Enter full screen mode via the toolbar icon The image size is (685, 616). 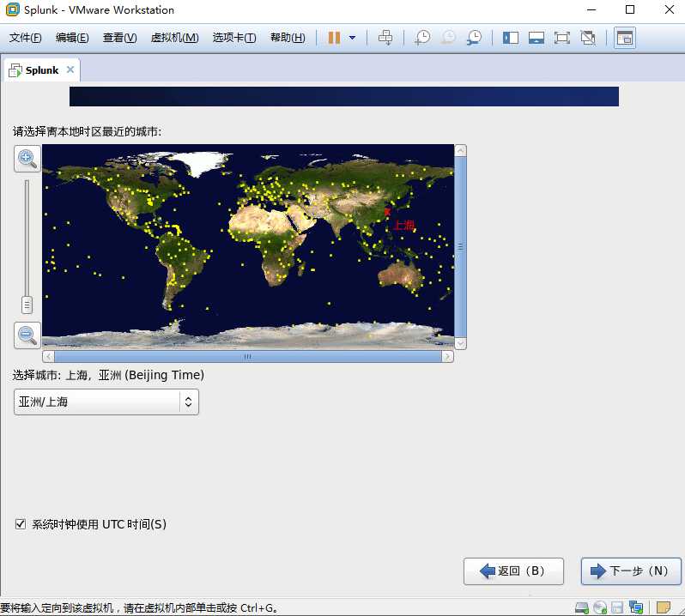[561, 38]
